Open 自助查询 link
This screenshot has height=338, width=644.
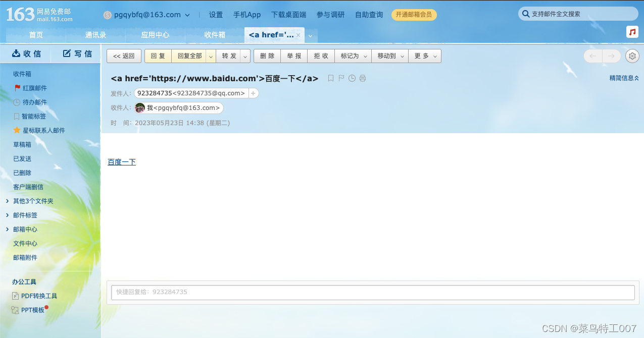point(369,15)
